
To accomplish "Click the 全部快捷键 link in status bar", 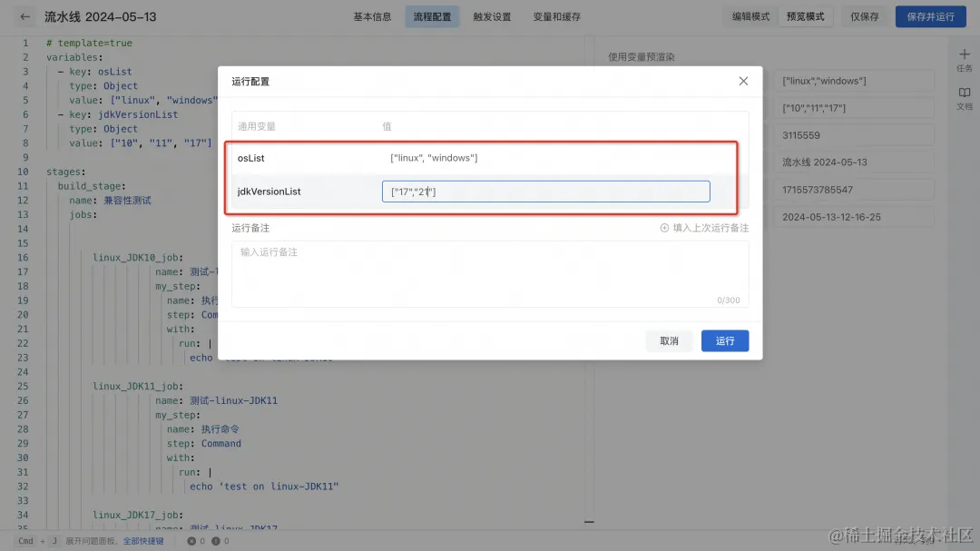I will pyautogui.click(x=143, y=541).
